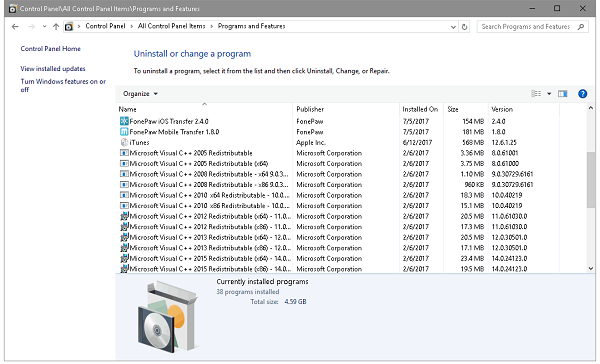
Task: Click the program list scrollbar down arrow
Action: [x=590, y=269]
